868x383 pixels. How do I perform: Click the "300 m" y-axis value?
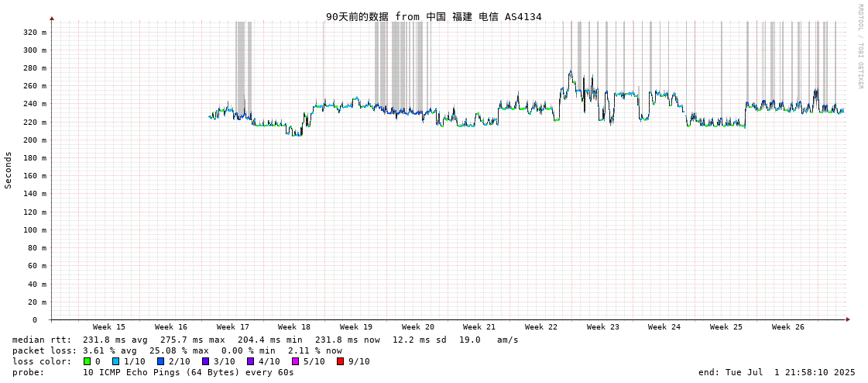[x=35, y=50]
